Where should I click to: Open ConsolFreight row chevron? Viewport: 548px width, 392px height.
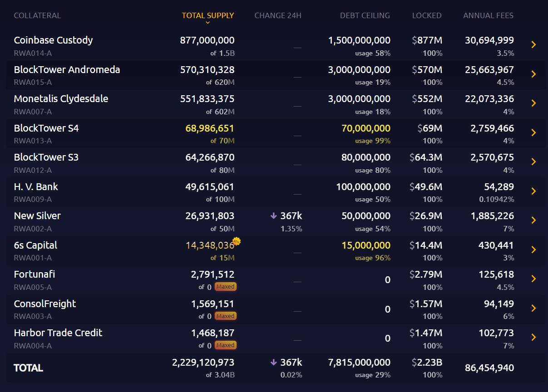pos(533,308)
